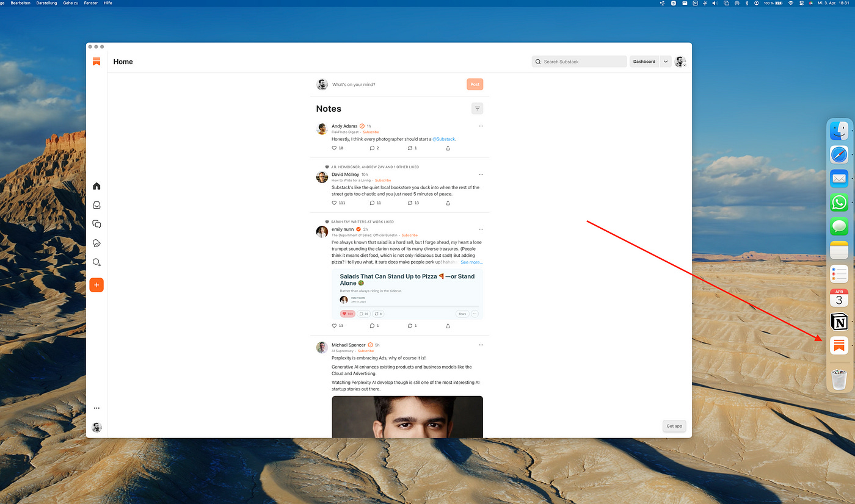Like David McIlroy's note
Viewport: 855px width, 504px height.
tap(334, 203)
